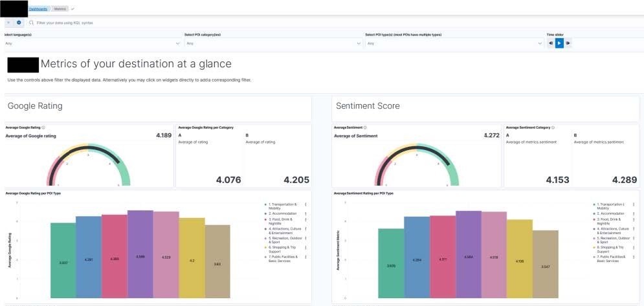Step the time slider to previous window
The image size is (644, 306).
coord(551,43)
